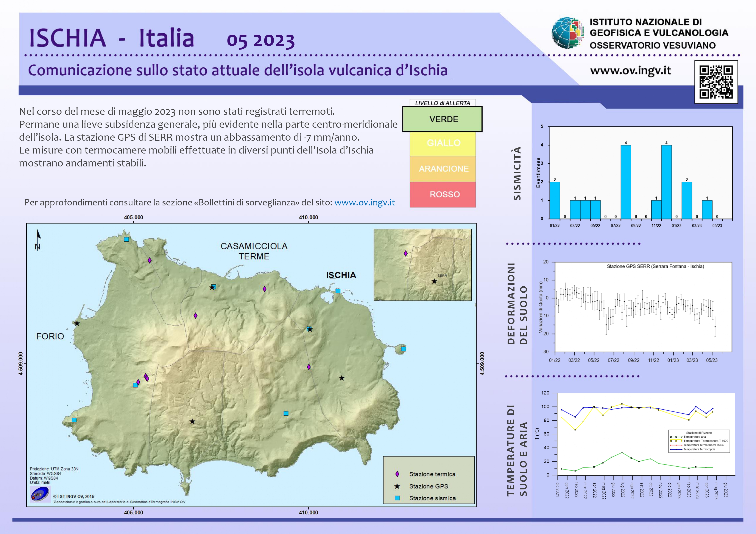Viewport: 756px width, 534px height.
Task: Click the inset map thumbnail
Action: coord(422,265)
